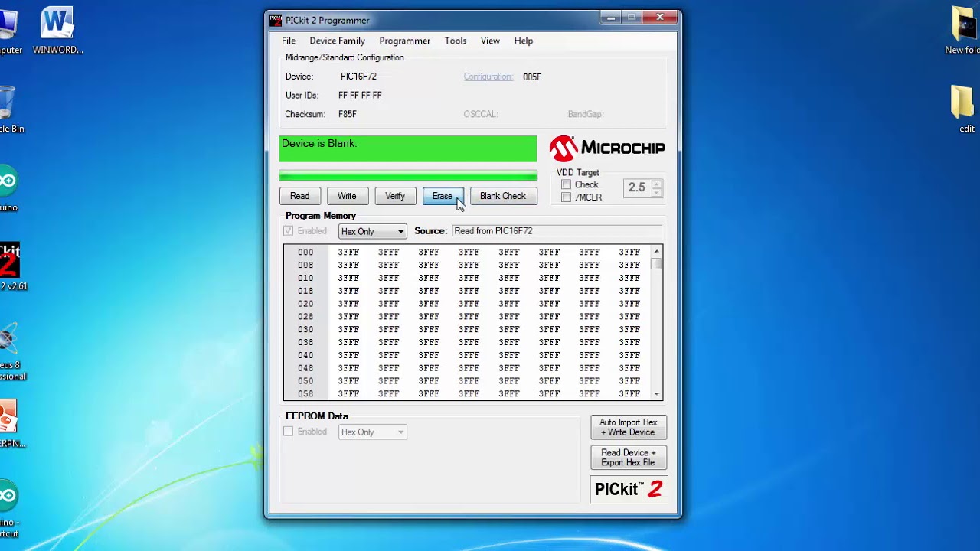
Task: Click the Blank Check button
Action: click(x=503, y=196)
